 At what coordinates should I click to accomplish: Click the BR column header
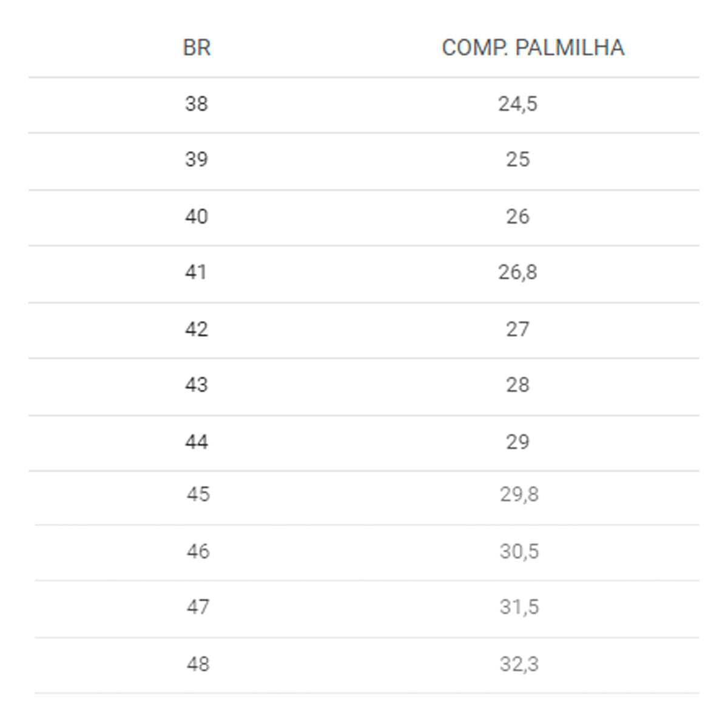tap(197, 48)
